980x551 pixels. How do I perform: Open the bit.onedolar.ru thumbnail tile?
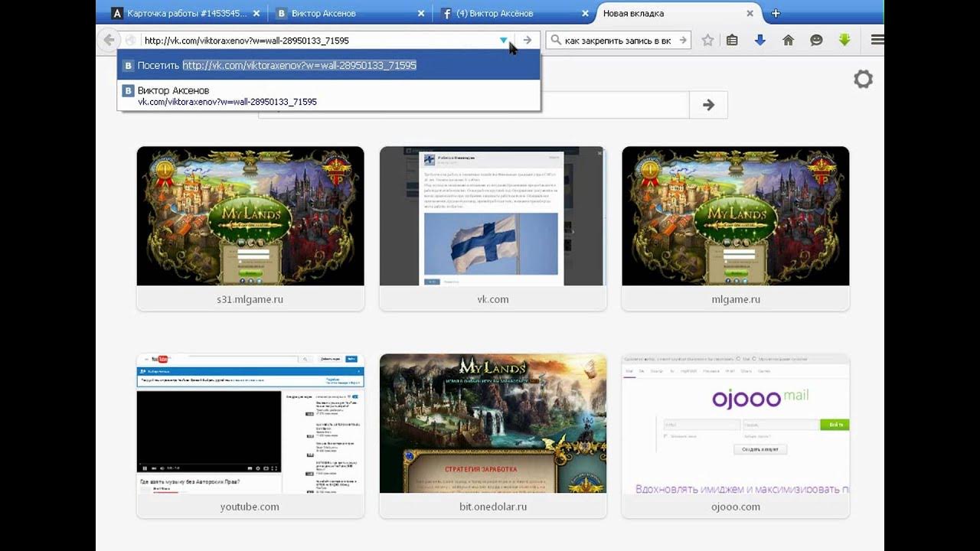pos(493,435)
